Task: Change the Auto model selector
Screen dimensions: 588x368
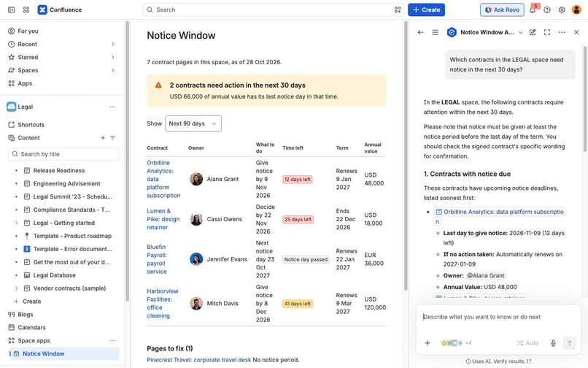Action: point(527,343)
